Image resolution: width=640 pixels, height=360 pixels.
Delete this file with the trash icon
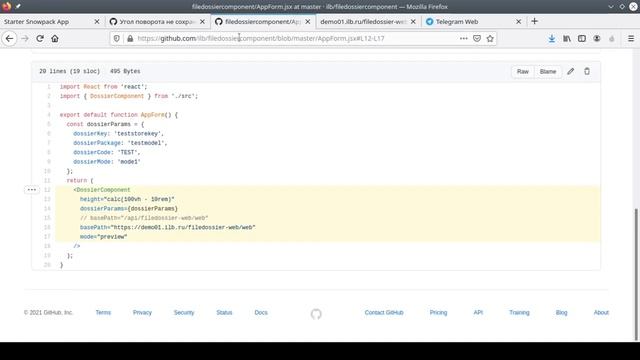[x=587, y=71]
